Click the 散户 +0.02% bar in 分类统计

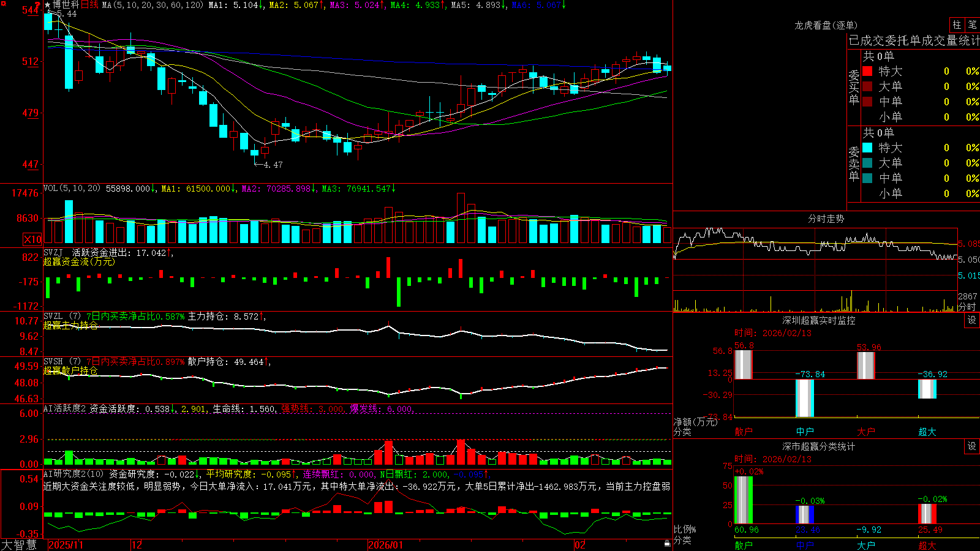click(744, 500)
